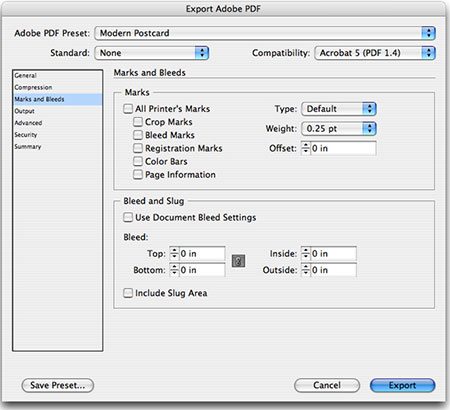Image resolution: width=450 pixels, height=410 pixels.
Task: Open the marks Type dropdown
Action: click(339, 109)
